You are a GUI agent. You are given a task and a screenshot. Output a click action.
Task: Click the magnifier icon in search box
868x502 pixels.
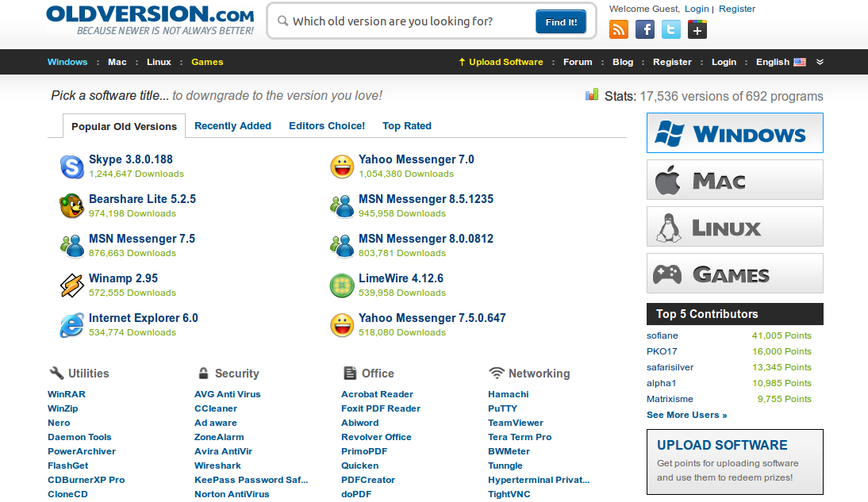tap(283, 21)
